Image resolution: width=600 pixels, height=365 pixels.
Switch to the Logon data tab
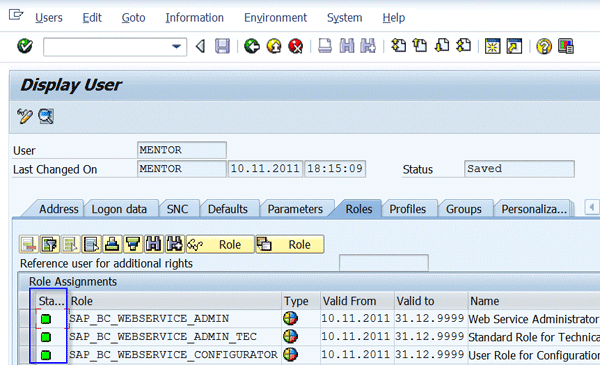(x=119, y=209)
